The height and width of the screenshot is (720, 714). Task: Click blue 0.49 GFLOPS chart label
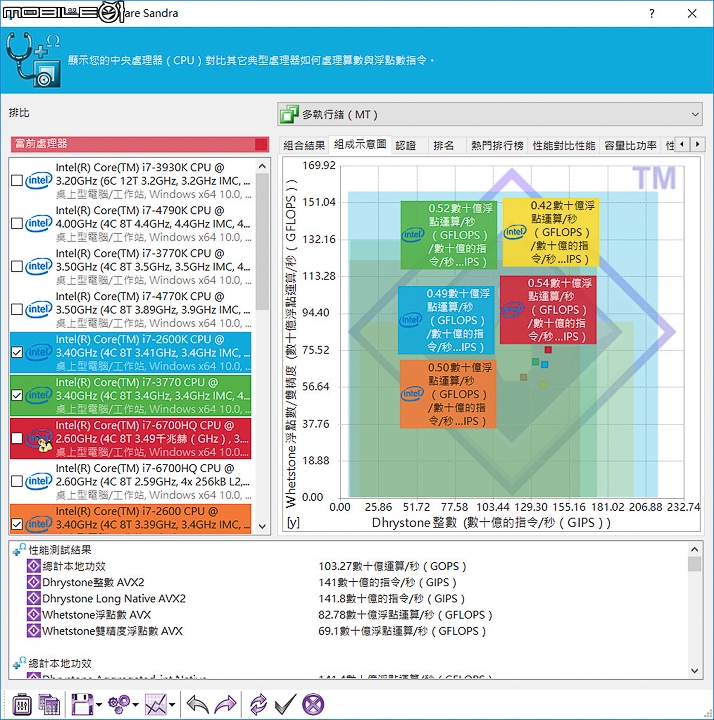coord(446,320)
